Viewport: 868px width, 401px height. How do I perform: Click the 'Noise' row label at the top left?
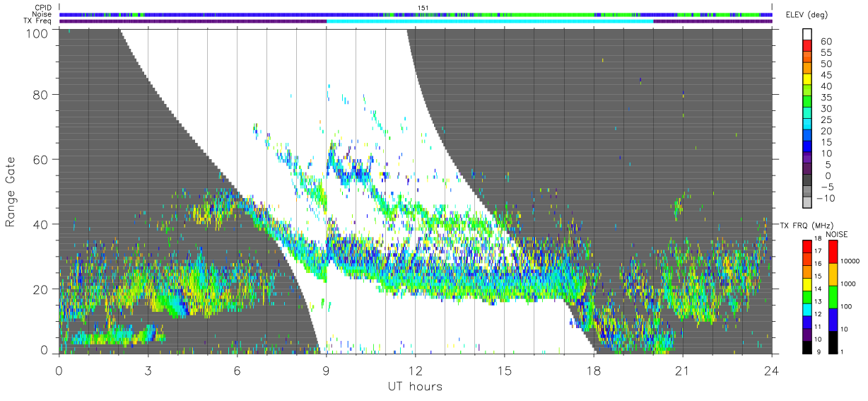coord(41,14)
